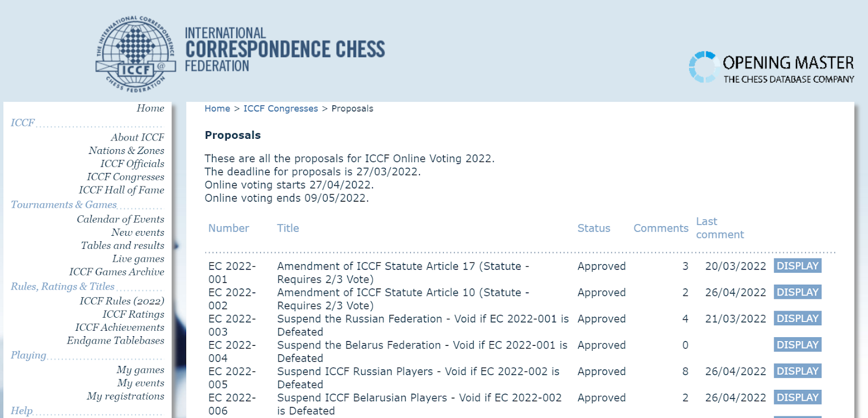Open Tables and results page
The width and height of the screenshot is (868, 418).
pyautogui.click(x=123, y=245)
